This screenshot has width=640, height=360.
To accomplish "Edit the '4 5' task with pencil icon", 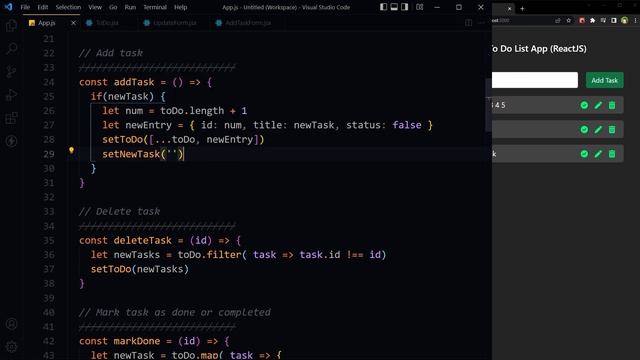I will click(x=598, y=105).
